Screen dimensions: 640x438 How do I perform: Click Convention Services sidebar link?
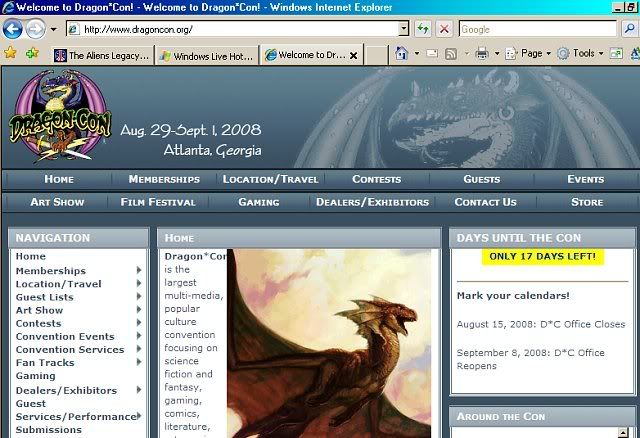pyautogui.click(x=70, y=349)
